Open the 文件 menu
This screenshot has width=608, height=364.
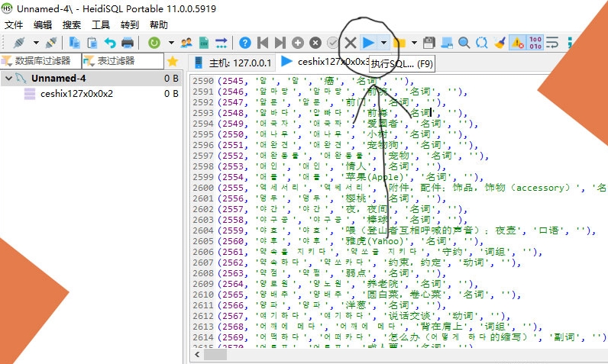[14, 24]
